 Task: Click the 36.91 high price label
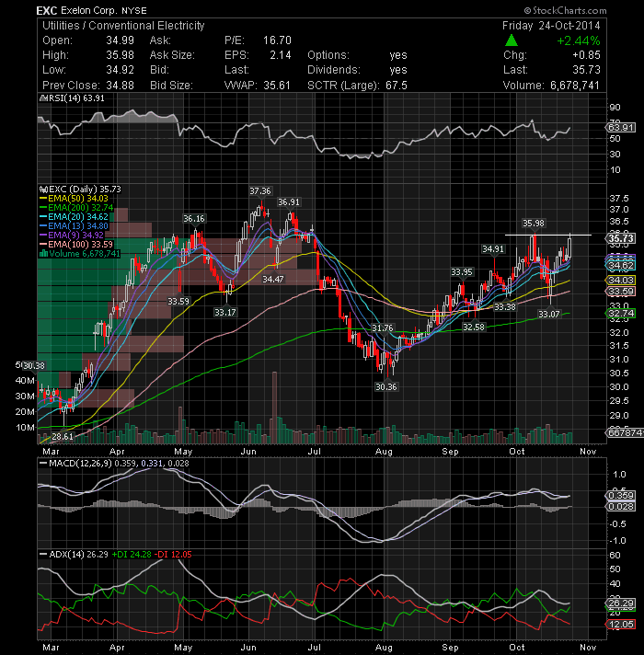[x=289, y=201]
